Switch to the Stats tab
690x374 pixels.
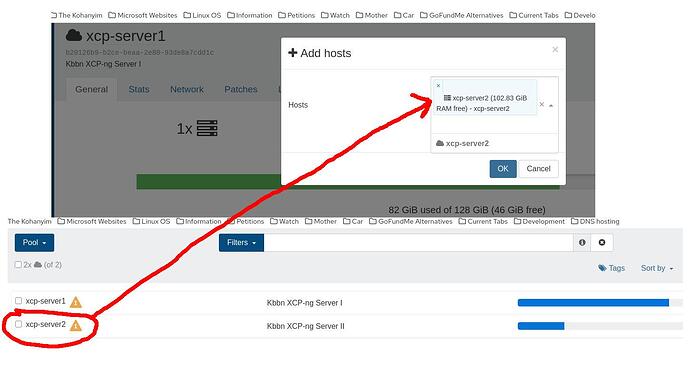(139, 89)
